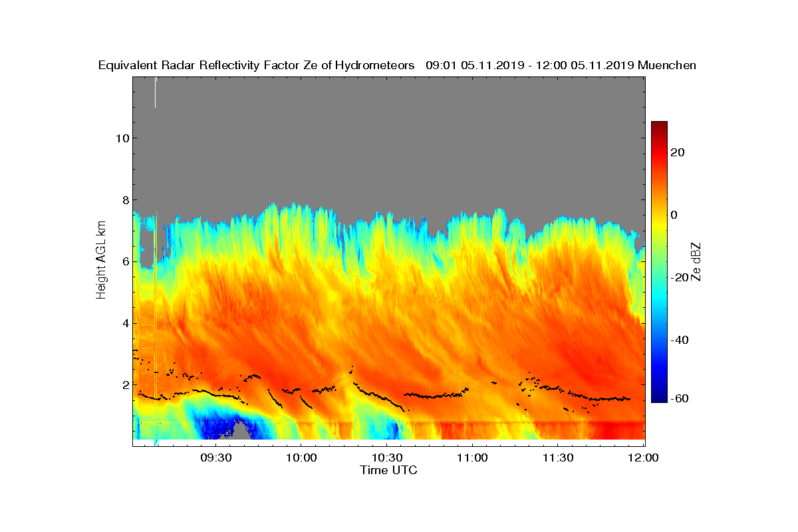Click the 10:30 time tick label

386,458
